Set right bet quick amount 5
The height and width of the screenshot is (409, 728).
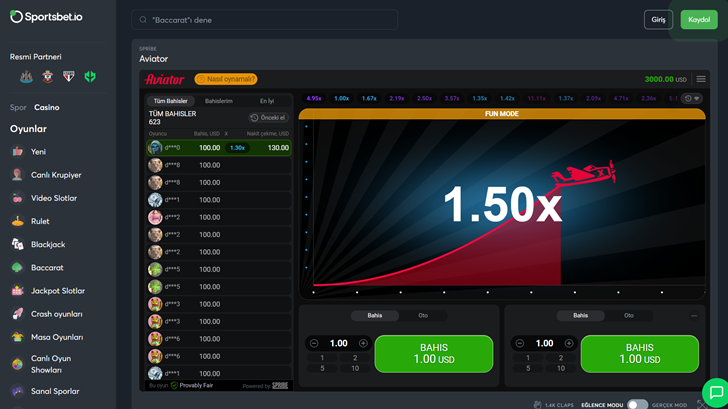[527, 369]
